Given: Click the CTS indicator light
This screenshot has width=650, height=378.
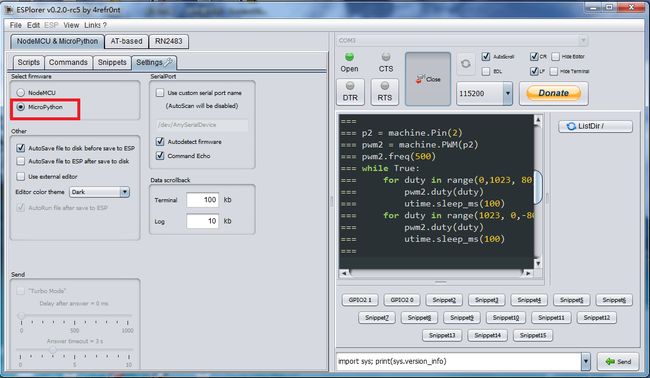Looking at the screenshot, I should [386, 56].
